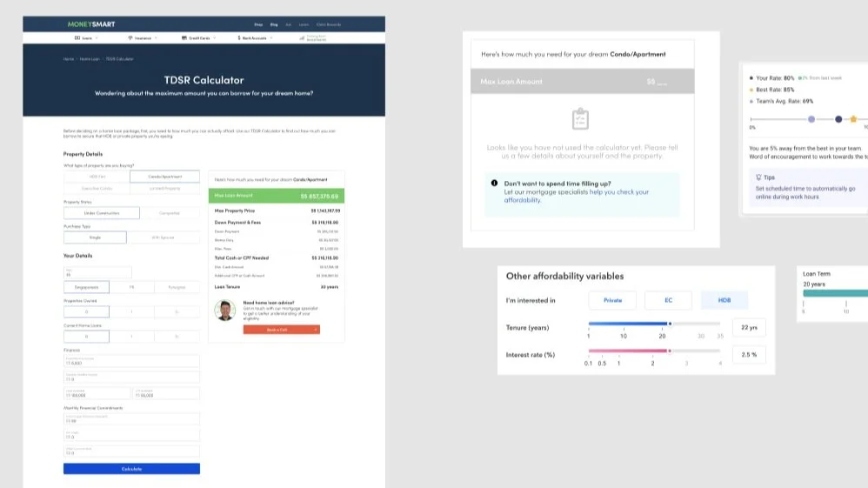The height and width of the screenshot is (488, 868).
Task: Select the Condo/Apartment property type
Action: (165, 177)
